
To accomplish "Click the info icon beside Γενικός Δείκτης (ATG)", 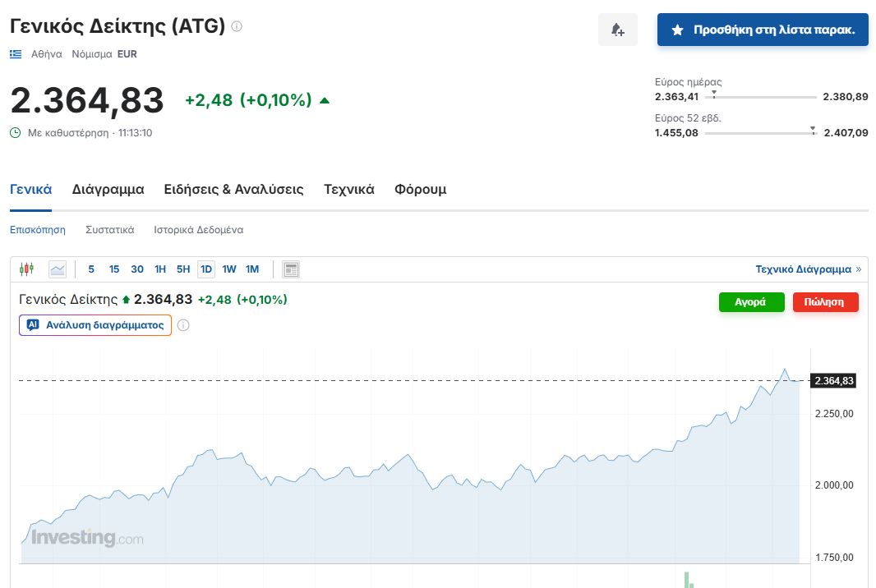I will click(x=237, y=26).
